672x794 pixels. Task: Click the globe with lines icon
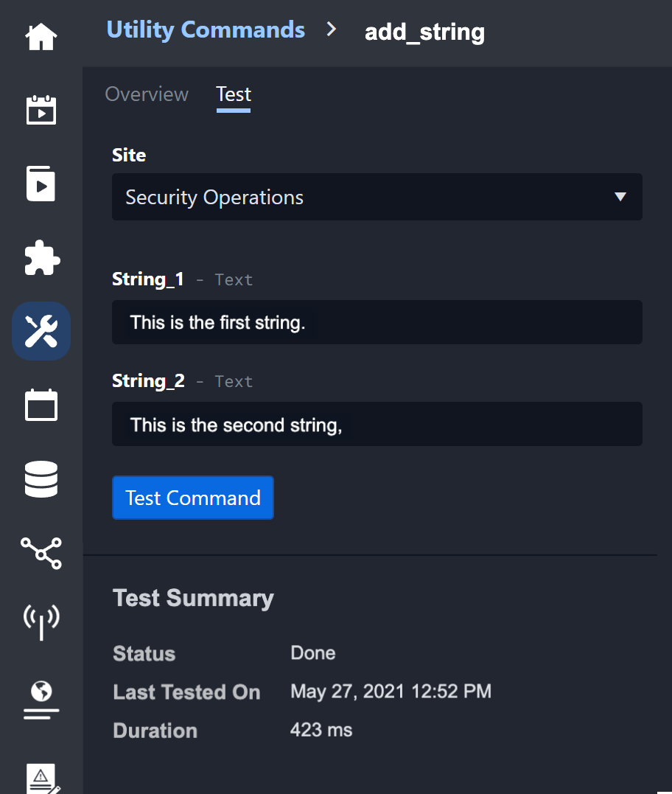(41, 700)
